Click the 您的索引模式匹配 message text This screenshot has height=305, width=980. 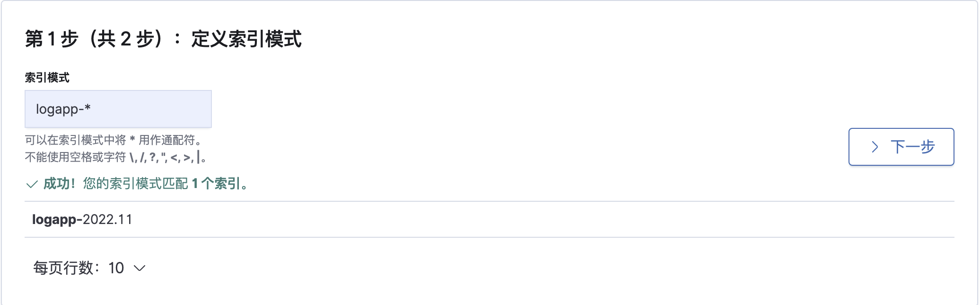coord(136,184)
